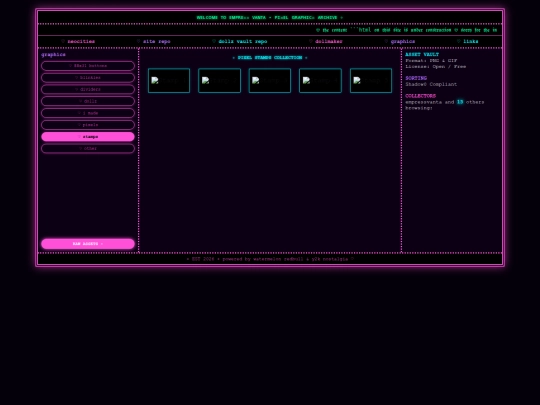Open the stamp 4 thumbnail
540x405 pixels.
tap(320, 81)
